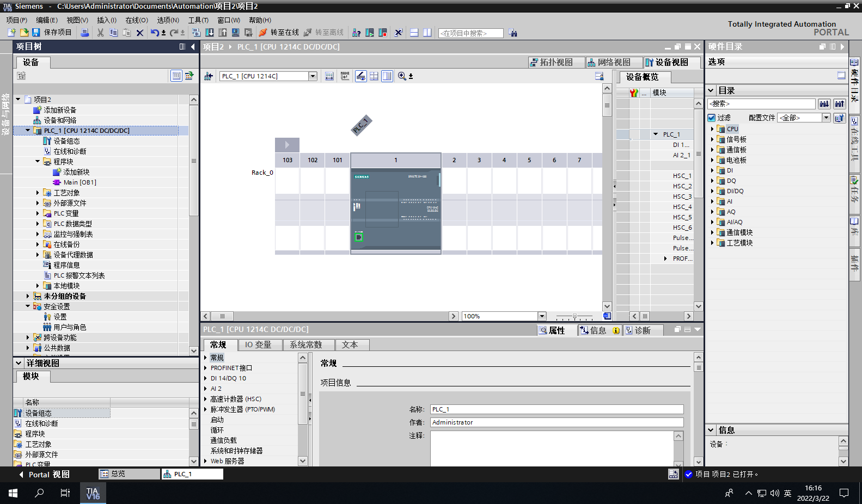Go online with 转至在线 button
This screenshot has width=862, height=504.
[279, 33]
